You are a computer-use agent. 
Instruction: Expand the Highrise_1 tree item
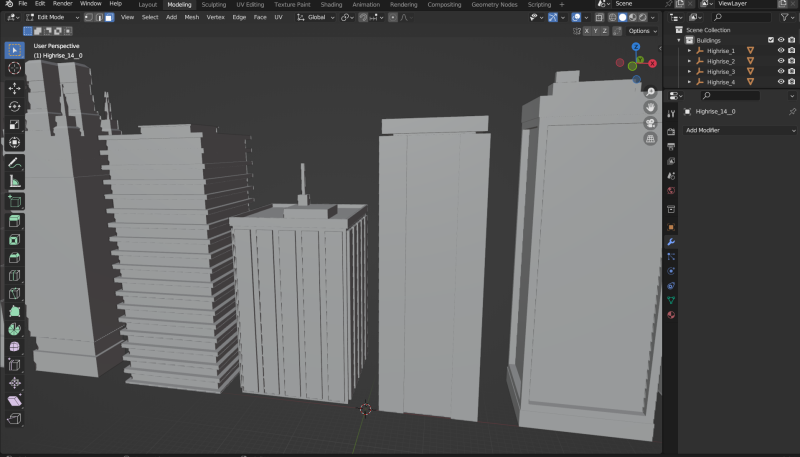(689, 50)
